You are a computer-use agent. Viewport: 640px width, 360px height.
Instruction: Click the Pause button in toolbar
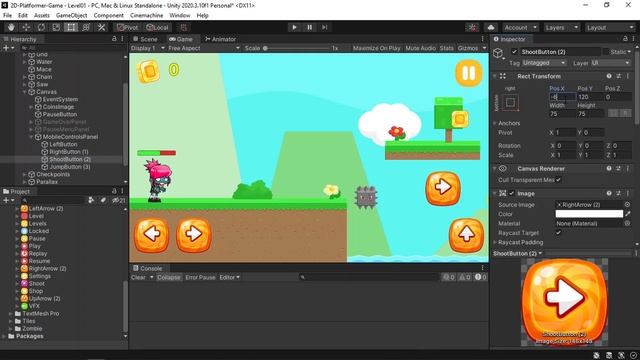[309, 27]
